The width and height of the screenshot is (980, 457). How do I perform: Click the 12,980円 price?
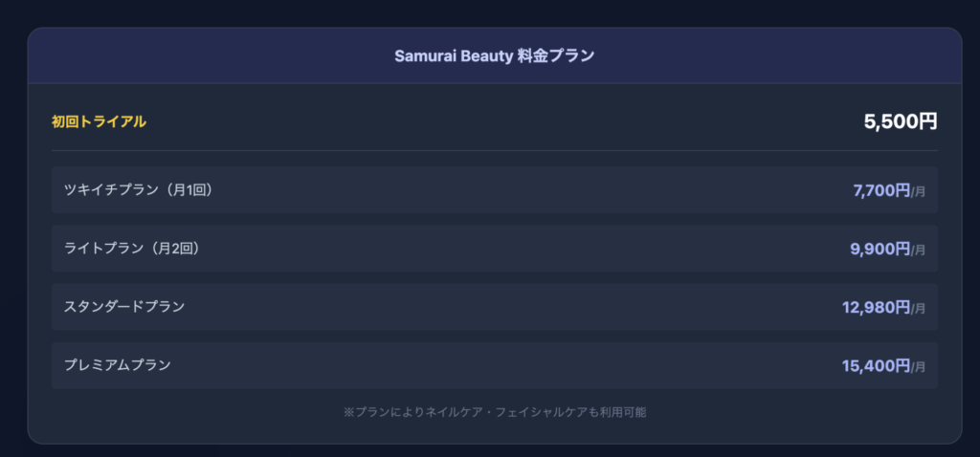[876, 308]
